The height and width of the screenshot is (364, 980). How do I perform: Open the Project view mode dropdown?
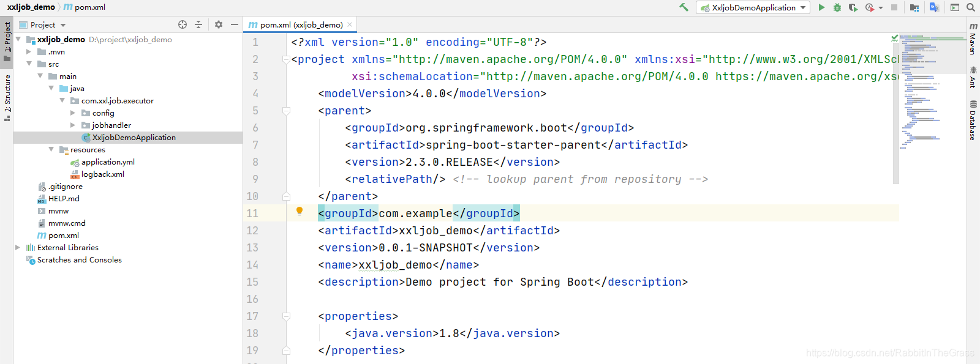tap(43, 24)
